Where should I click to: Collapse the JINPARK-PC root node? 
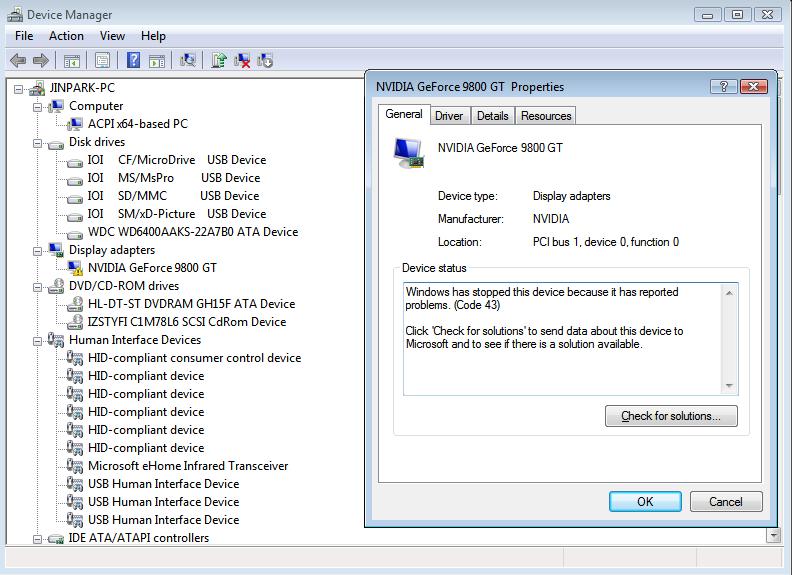tap(18, 89)
